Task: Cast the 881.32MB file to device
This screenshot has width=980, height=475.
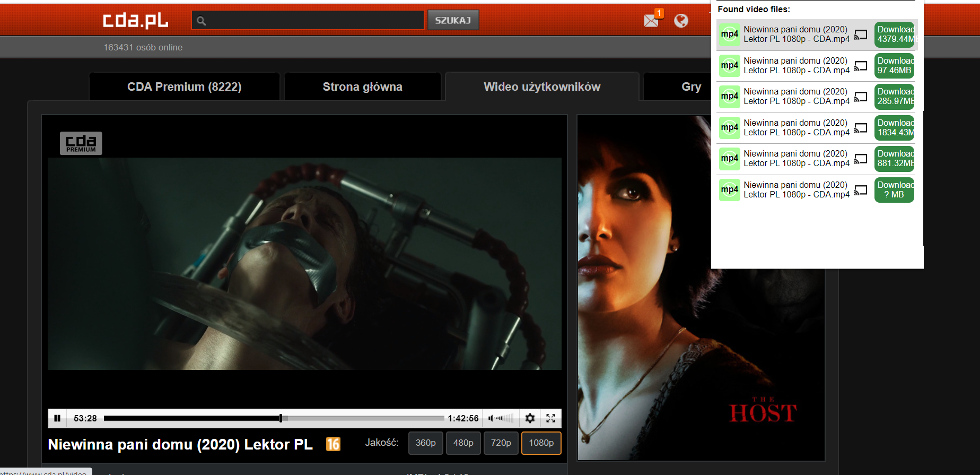Action: pos(861,159)
